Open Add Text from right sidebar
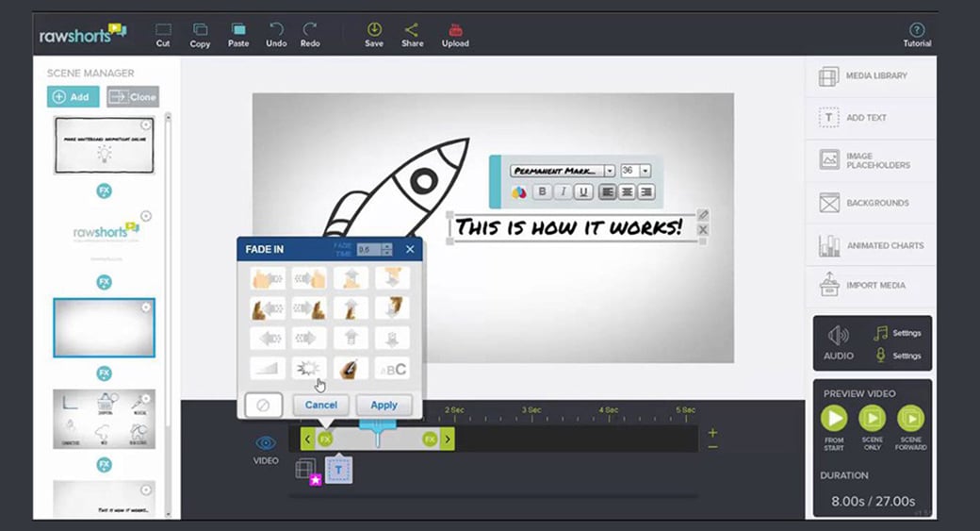The image size is (980, 531). (x=870, y=118)
